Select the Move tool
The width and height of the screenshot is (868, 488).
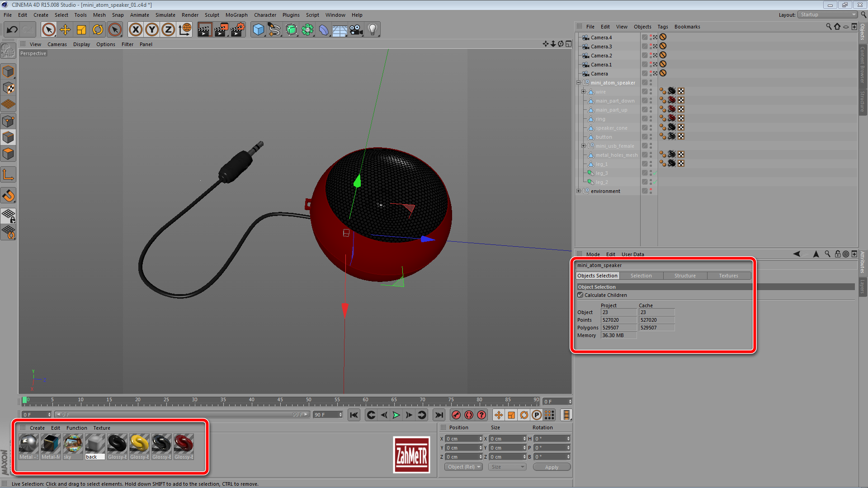point(65,30)
